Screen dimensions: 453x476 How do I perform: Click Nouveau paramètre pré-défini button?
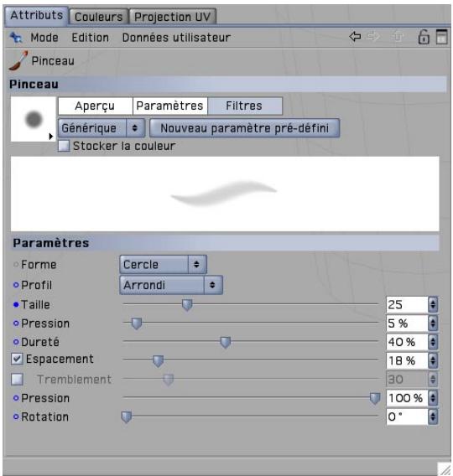click(245, 128)
